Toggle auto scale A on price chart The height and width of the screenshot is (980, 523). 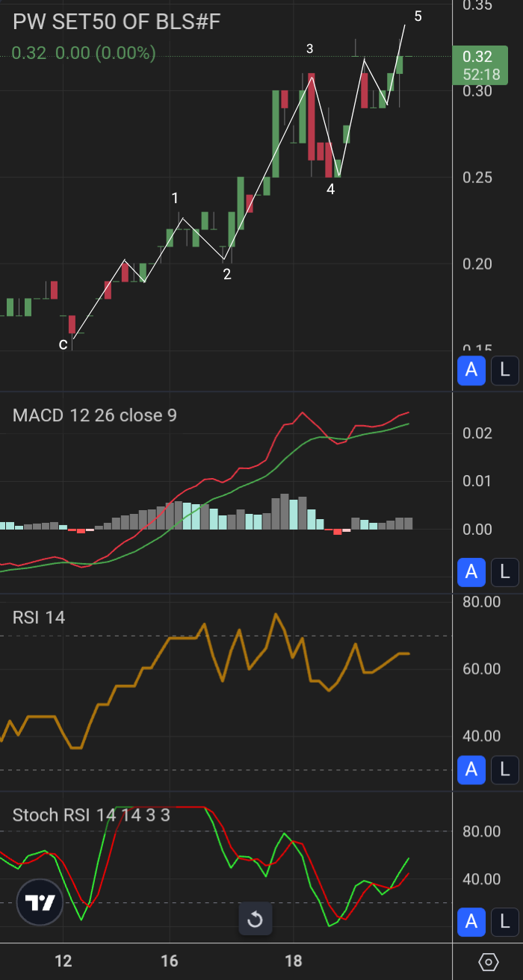pos(471,369)
